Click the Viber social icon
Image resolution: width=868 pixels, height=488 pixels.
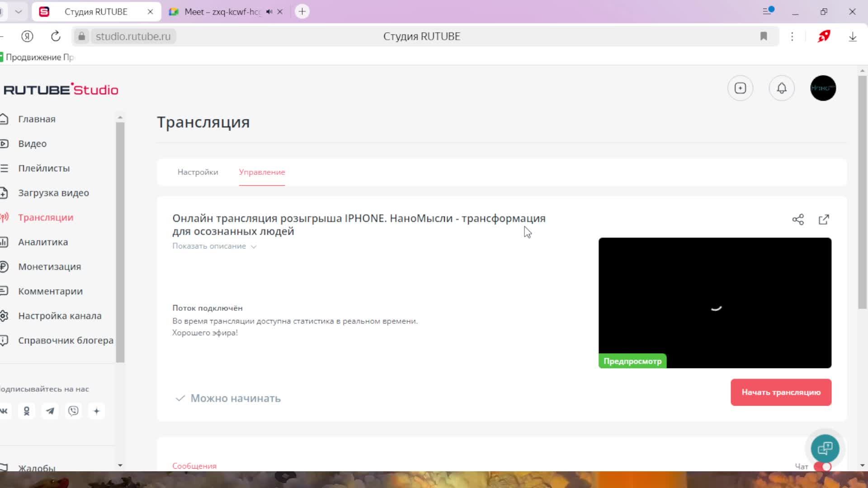click(x=73, y=411)
